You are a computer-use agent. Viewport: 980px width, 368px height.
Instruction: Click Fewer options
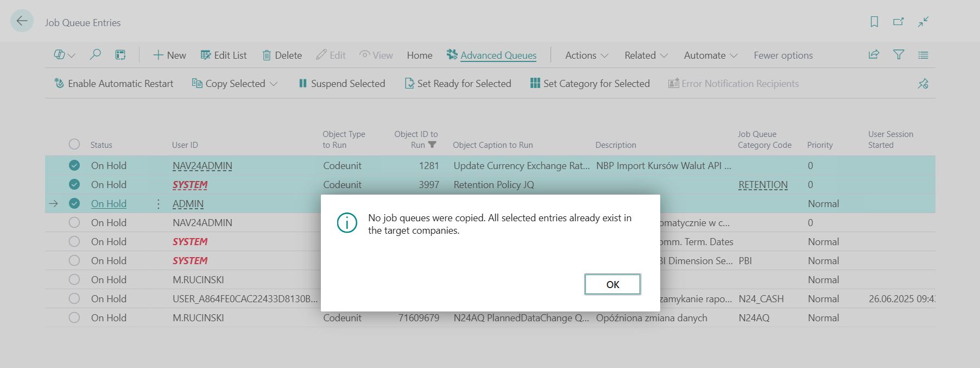click(x=783, y=55)
